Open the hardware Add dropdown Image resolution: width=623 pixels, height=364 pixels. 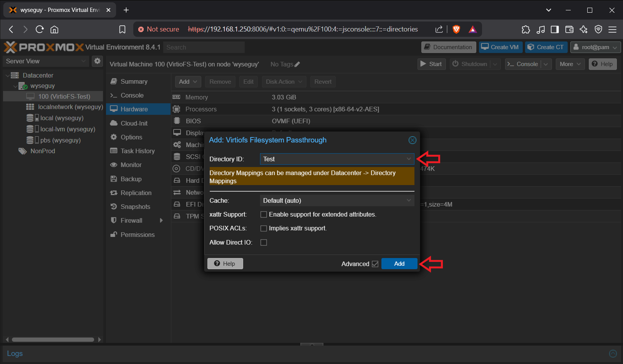tap(188, 82)
